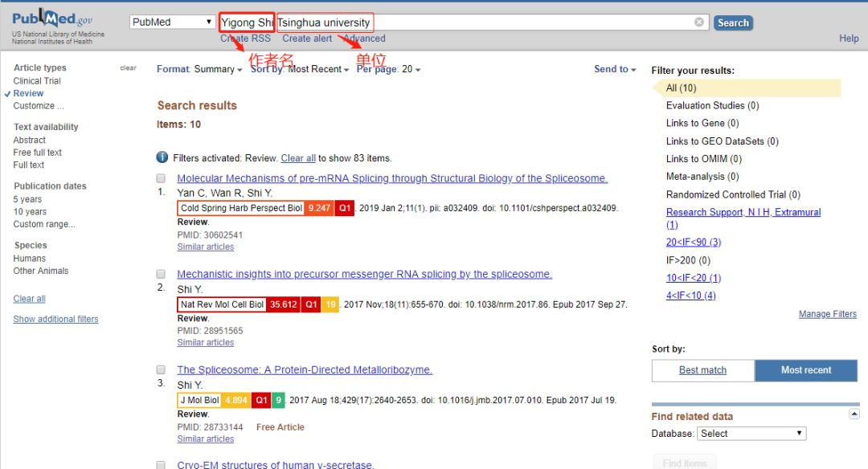Click the blue info icon beside Filters activated
The width and height of the screenshot is (868, 469).
162,157
